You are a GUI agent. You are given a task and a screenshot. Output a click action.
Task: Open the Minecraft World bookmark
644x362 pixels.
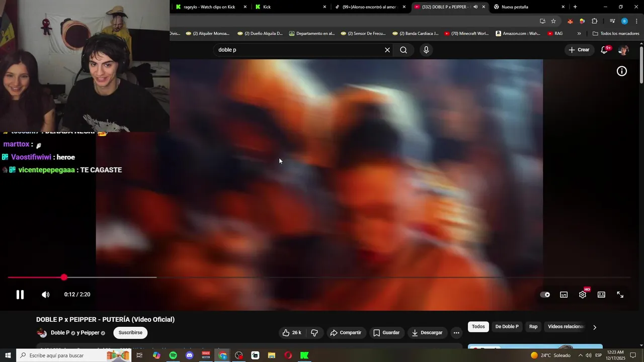(x=466, y=34)
